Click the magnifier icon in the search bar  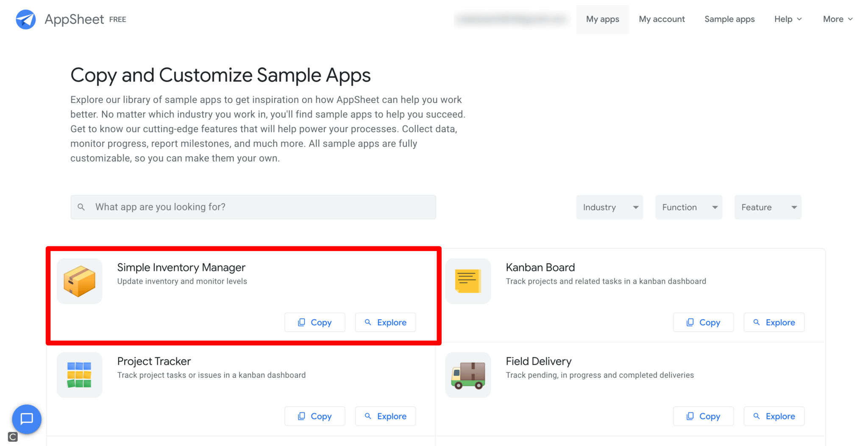tap(81, 207)
